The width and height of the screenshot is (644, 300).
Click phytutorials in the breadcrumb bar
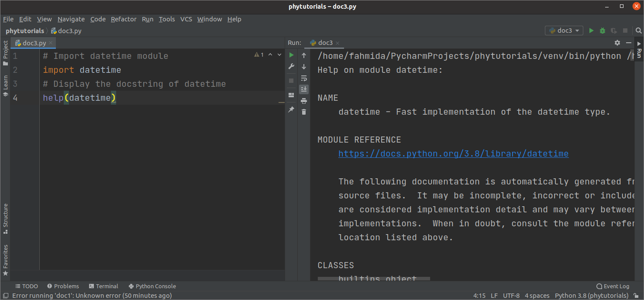click(25, 31)
